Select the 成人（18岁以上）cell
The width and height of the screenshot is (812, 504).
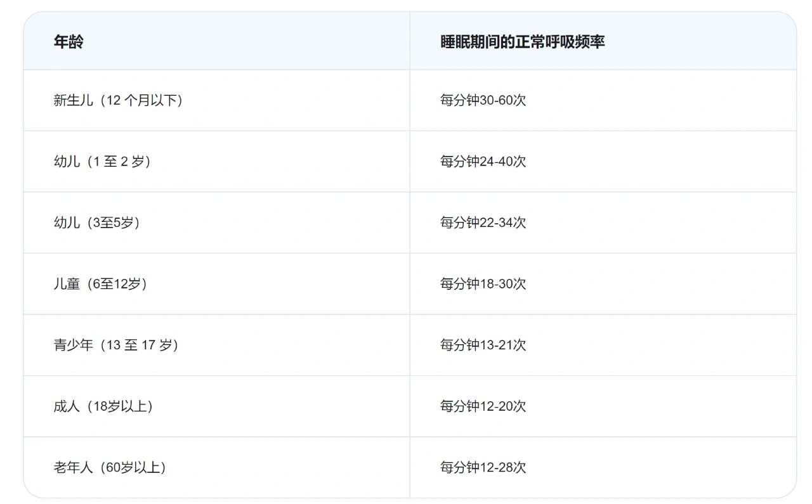(x=103, y=406)
